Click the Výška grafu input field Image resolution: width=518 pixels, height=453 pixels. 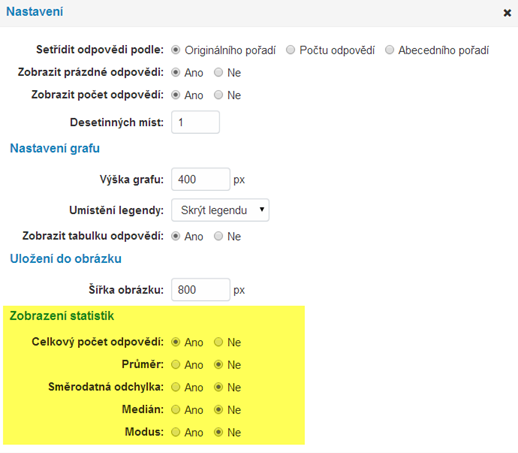point(201,179)
